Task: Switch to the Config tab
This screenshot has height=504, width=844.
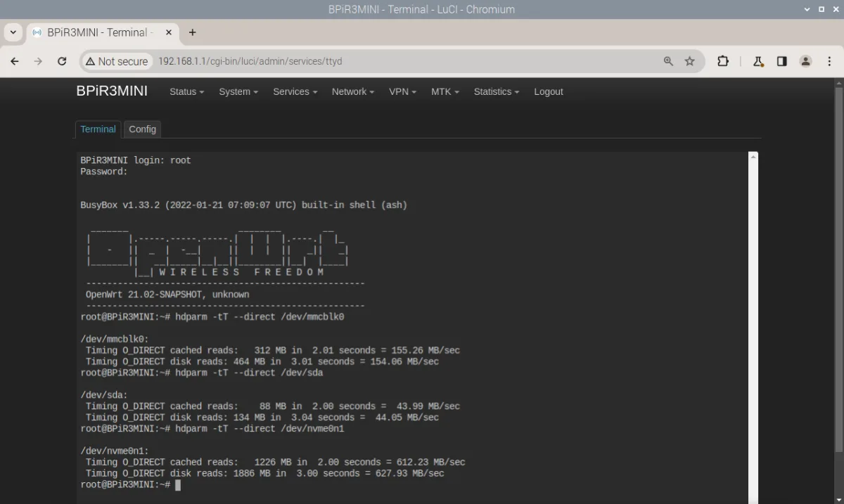Action: pyautogui.click(x=142, y=129)
